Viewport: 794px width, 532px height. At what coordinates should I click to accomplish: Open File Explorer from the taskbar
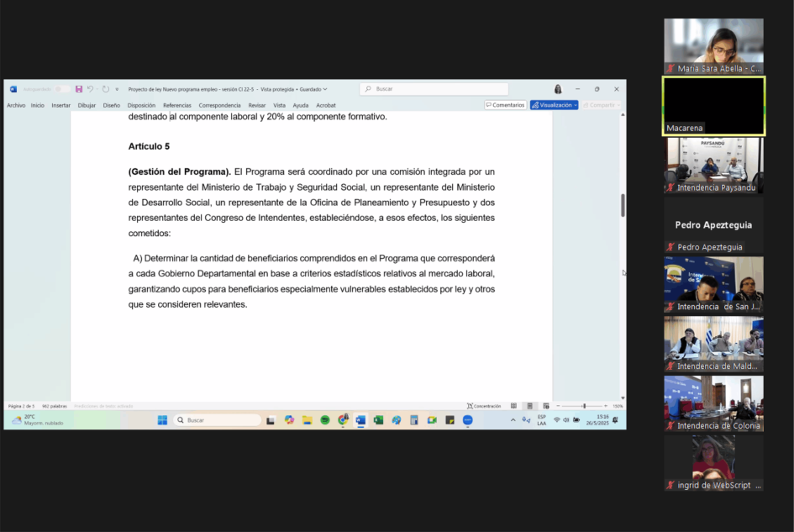(307, 420)
